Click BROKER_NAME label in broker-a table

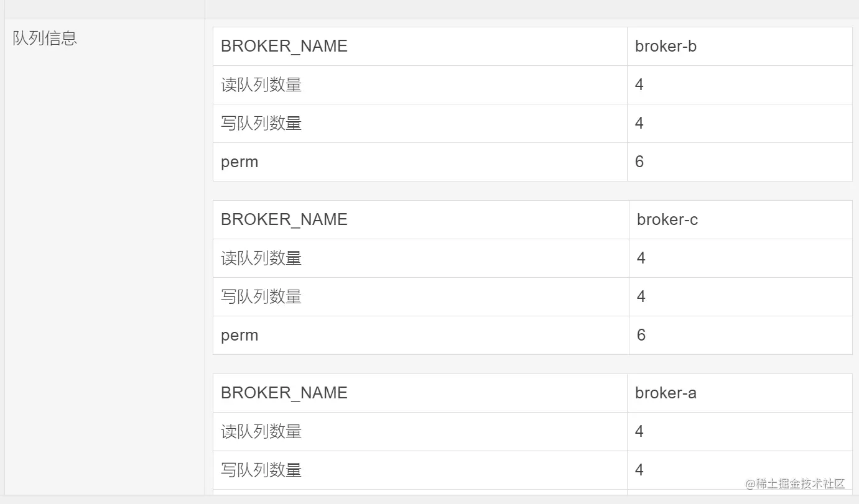[284, 393]
